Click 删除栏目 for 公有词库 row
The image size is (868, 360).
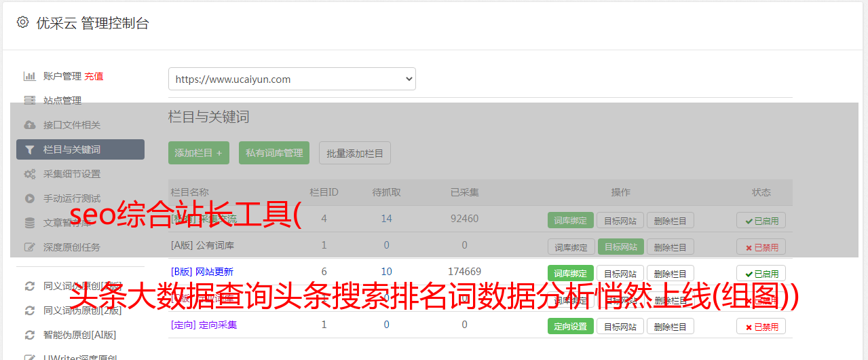click(671, 247)
